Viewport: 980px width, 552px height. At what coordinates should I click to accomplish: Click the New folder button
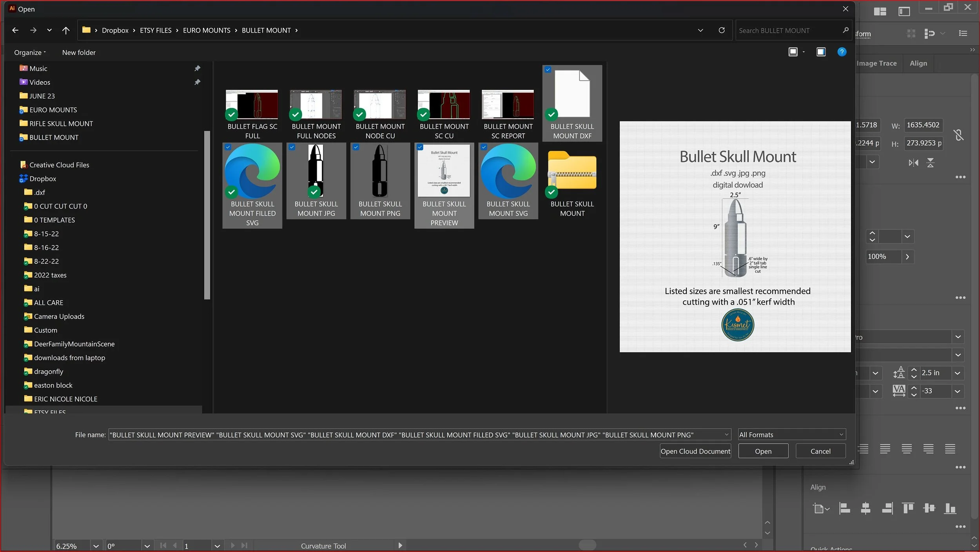click(x=78, y=53)
